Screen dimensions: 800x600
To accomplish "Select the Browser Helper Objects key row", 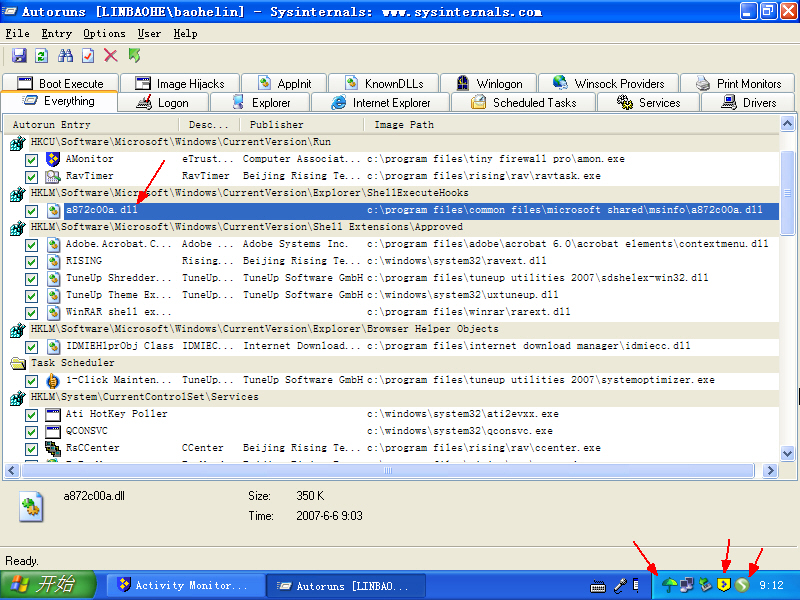I will pos(394,329).
